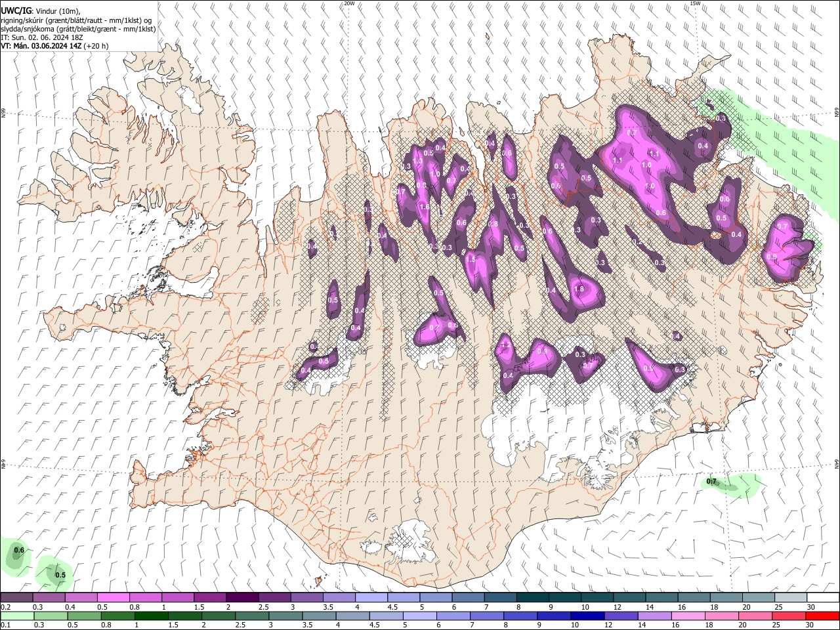Select darkest green rain swatch between 1 and 1.5
This screenshot has width=840, height=630.
[152, 616]
